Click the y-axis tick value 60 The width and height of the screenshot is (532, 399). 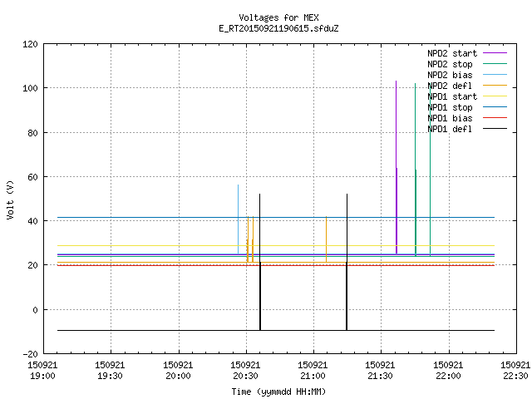[x=33, y=177]
